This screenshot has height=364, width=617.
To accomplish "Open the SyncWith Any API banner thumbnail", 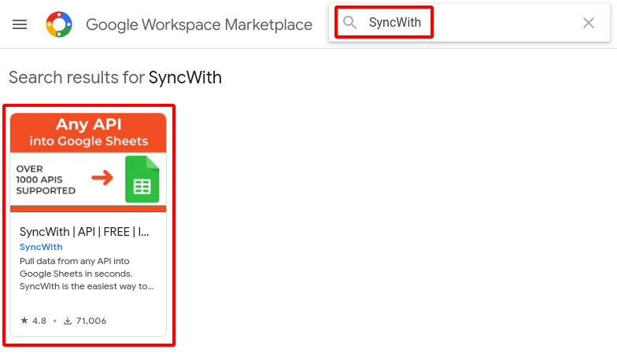I will point(88,163).
